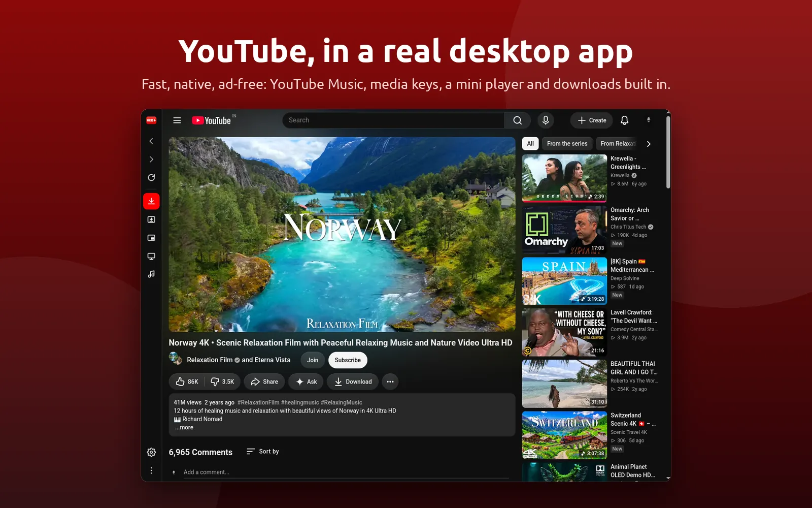Open the hamburger guide menu

pos(177,120)
